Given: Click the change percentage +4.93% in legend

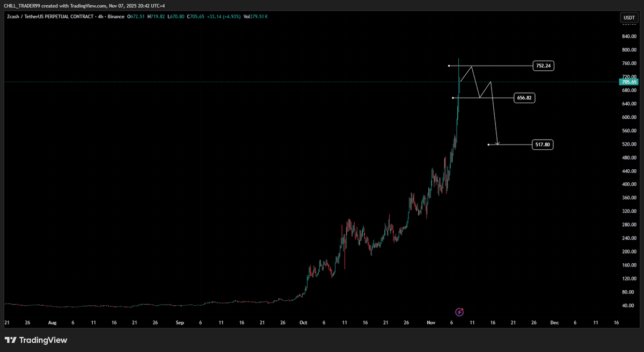Looking at the screenshot, I should click(x=231, y=17).
